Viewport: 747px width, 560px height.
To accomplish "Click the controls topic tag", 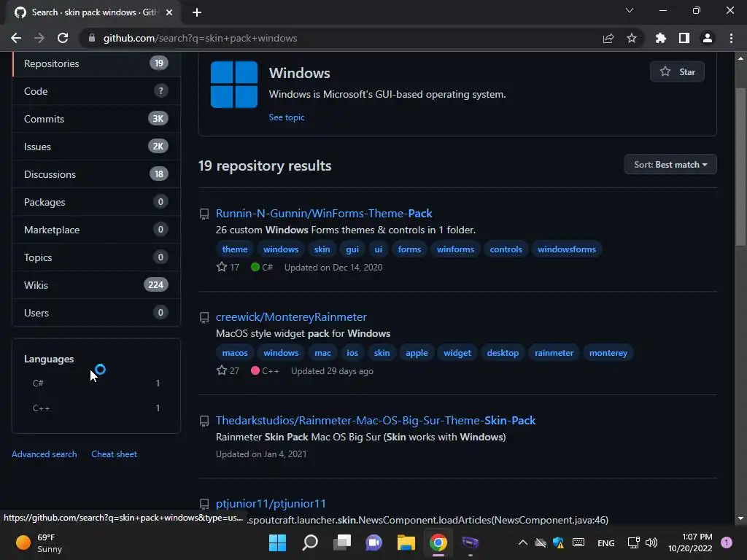I will pyautogui.click(x=506, y=249).
